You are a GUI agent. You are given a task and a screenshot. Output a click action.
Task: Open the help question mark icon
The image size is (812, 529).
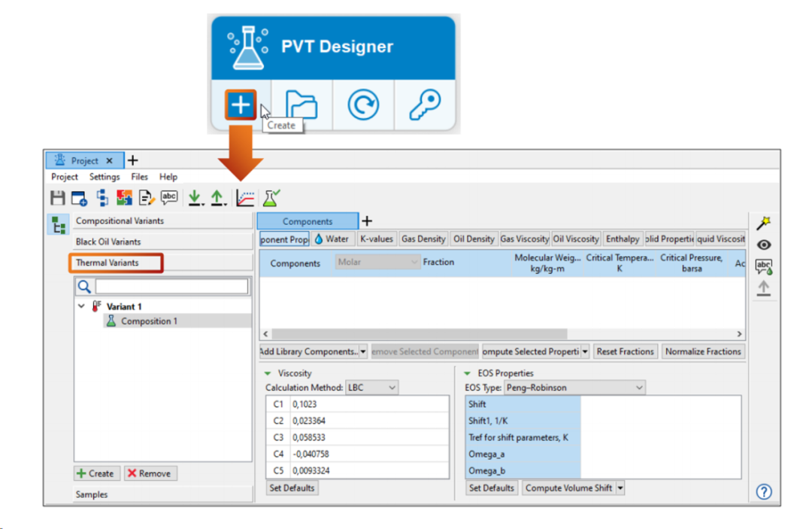point(763,492)
